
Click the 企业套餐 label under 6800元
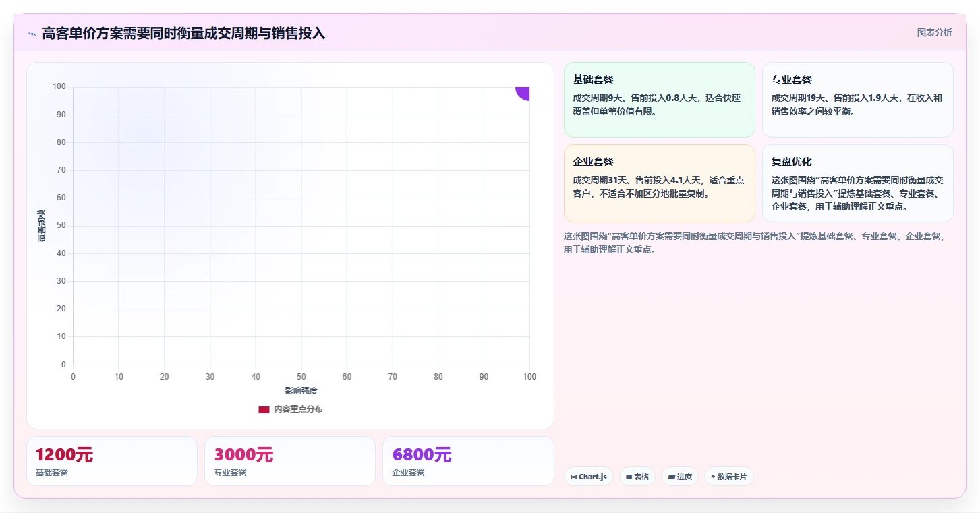(x=408, y=473)
